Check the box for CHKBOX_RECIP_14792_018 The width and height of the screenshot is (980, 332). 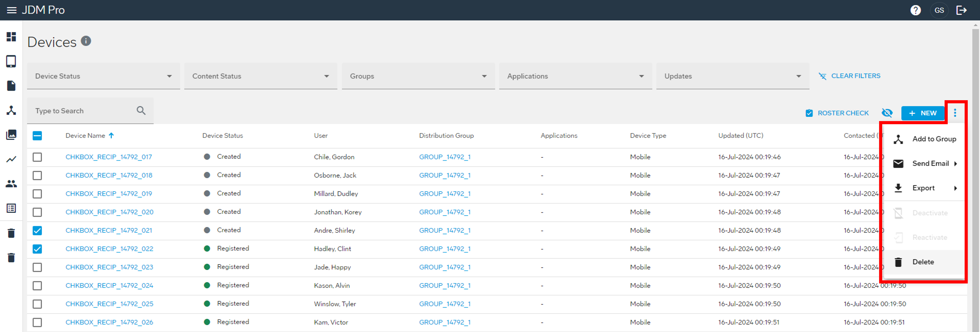tap(37, 175)
